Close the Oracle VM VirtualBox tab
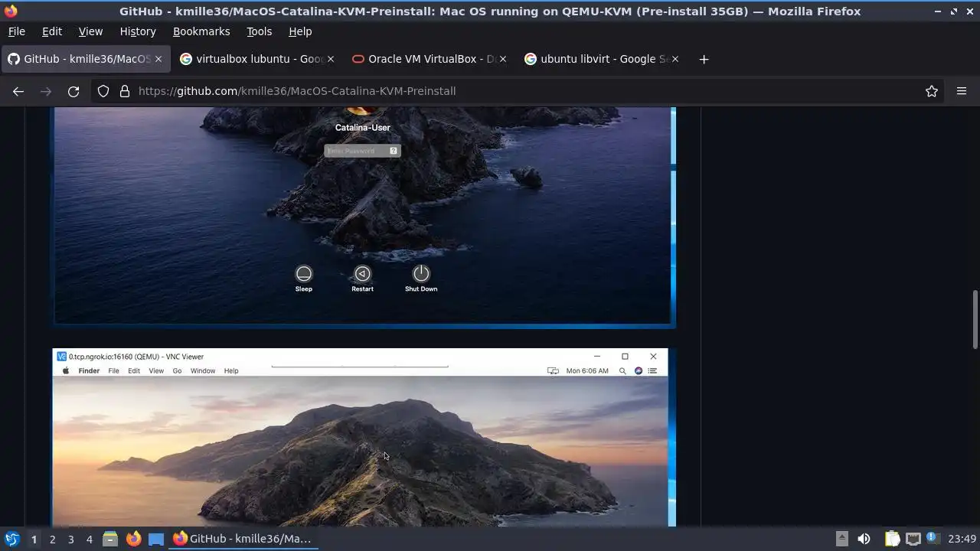Image resolution: width=980 pixels, height=551 pixels. click(503, 59)
